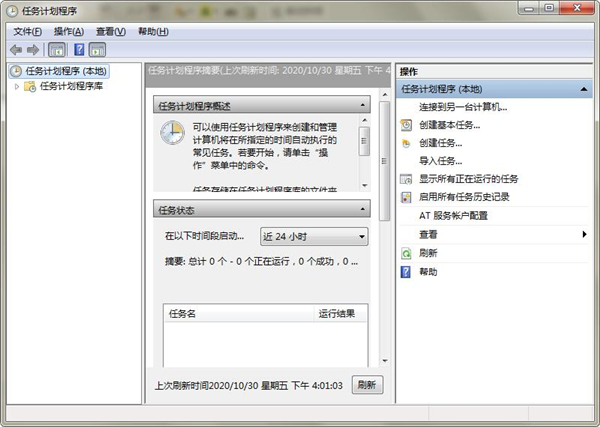The height and width of the screenshot is (427, 600).
Task: Click the back arrow toolbar icon
Action: point(16,50)
